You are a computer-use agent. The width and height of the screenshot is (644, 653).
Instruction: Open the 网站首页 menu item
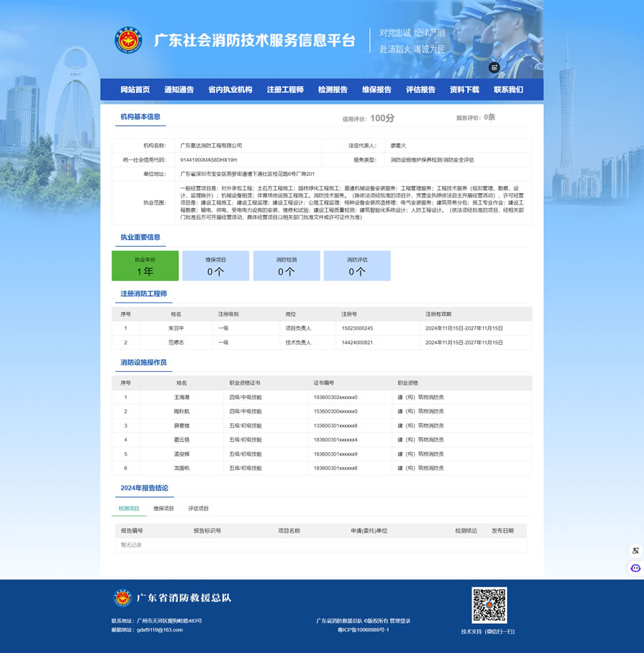click(135, 89)
